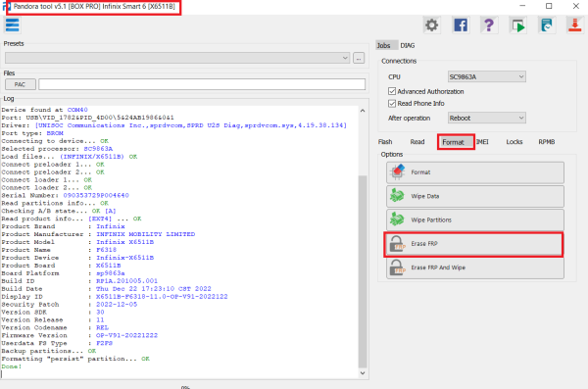Screen dimensions: 588x389
Task: Click the Erase FRP padlock icon
Action: (x=397, y=243)
